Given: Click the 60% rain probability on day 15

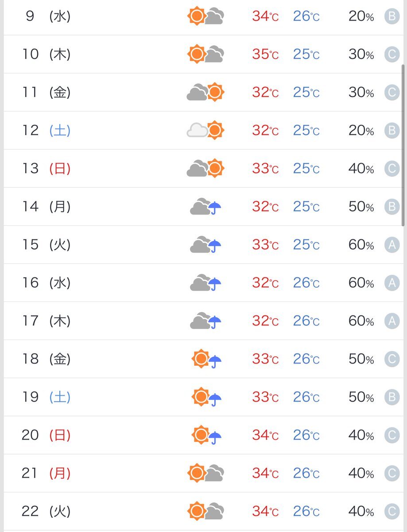Looking at the screenshot, I should (x=361, y=245).
